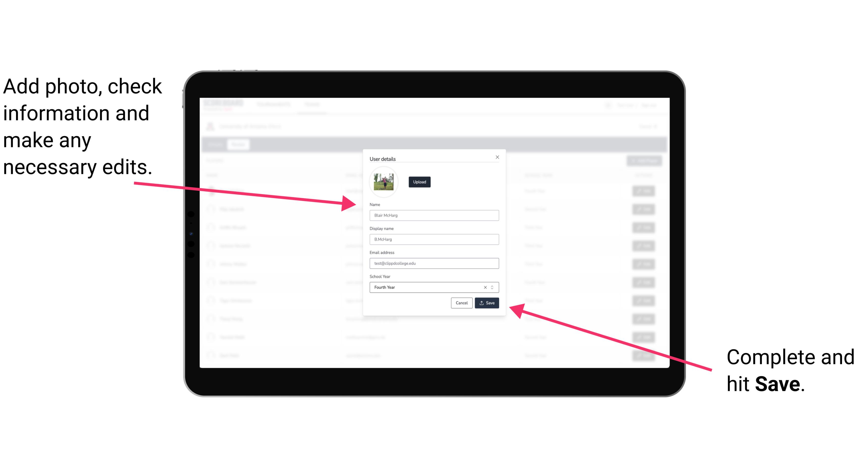Expand School Year selection options

(x=493, y=287)
